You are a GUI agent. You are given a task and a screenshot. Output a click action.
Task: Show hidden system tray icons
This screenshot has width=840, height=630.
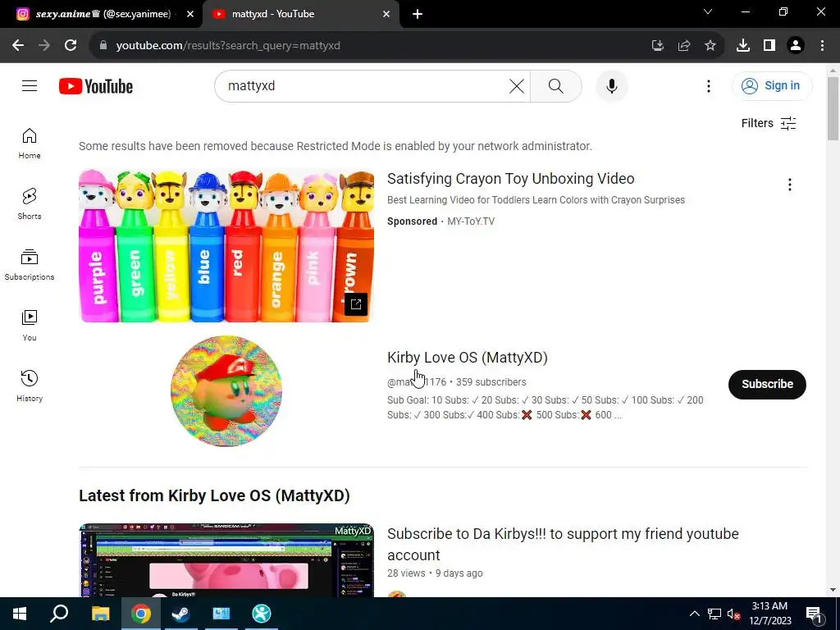pos(694,614)
